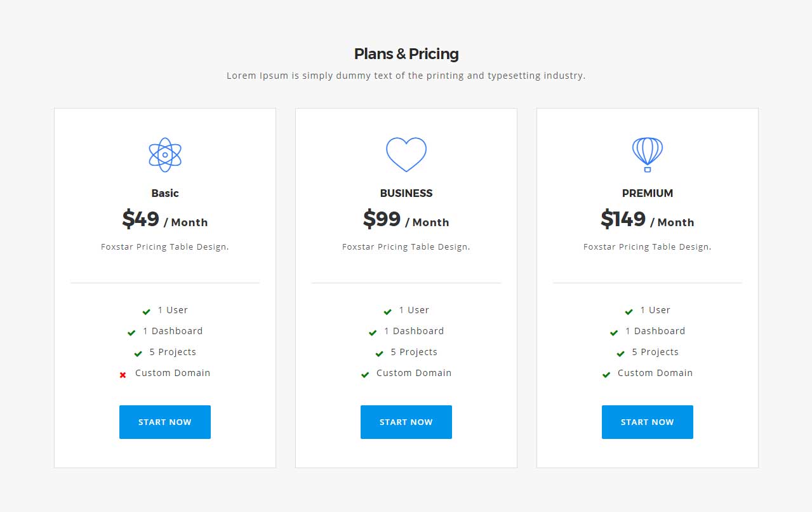Start the Basic plan with Start Now
The image size is (812, 512).
click(165, 422)
